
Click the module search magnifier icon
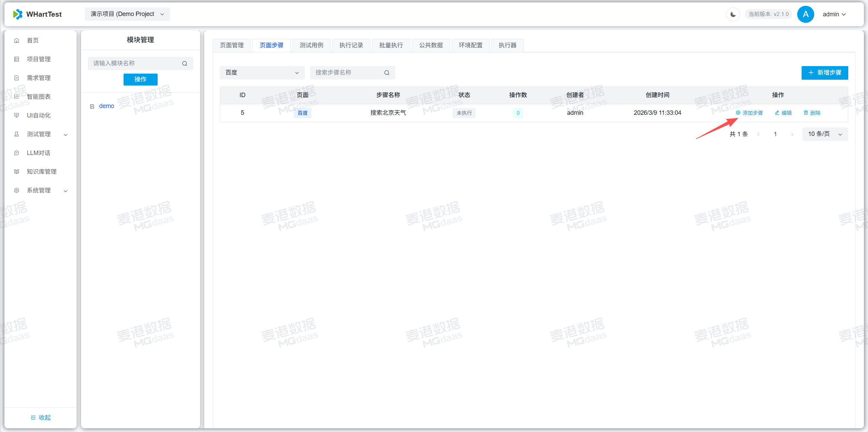coord(184,64)
